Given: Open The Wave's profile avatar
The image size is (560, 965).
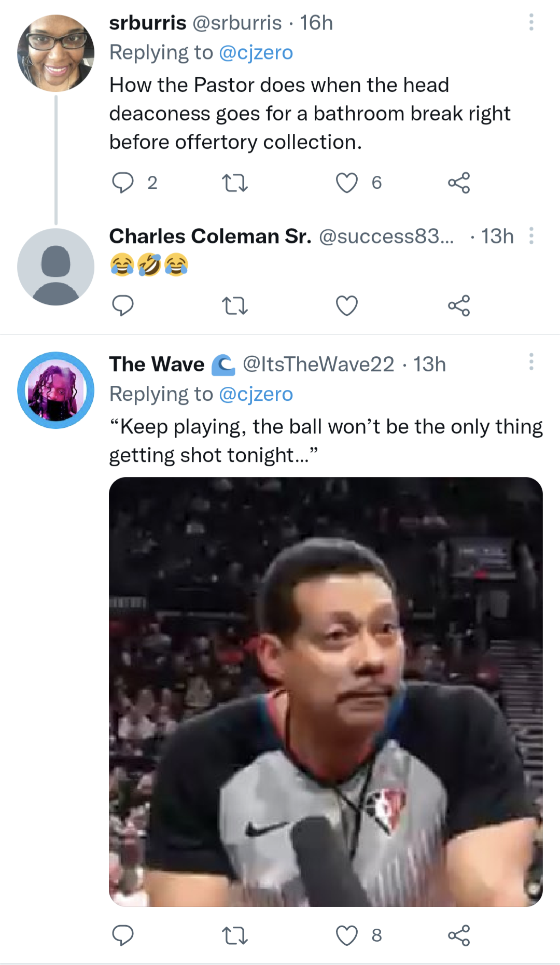Looking at the screenshot, I should coord(55,390).
